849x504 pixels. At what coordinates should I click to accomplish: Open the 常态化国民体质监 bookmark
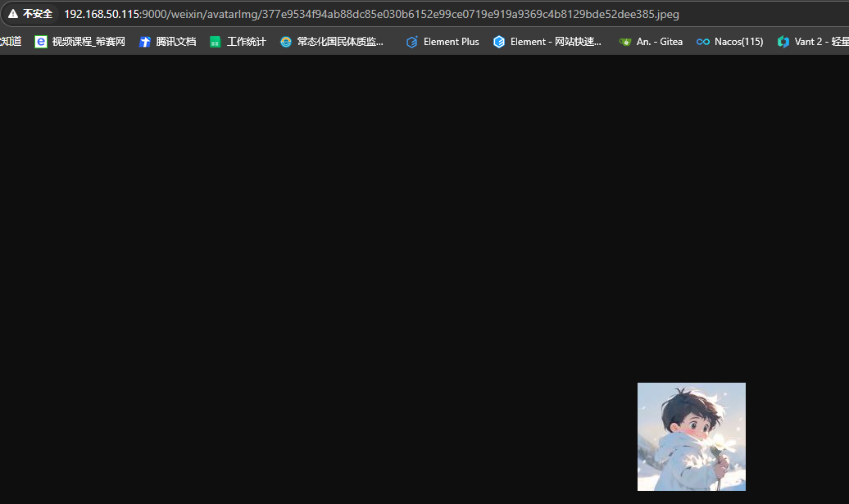[x=331, y=42]
